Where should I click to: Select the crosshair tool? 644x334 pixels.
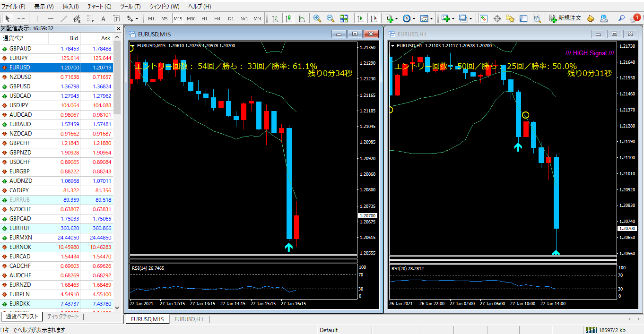tap(21, 18)
